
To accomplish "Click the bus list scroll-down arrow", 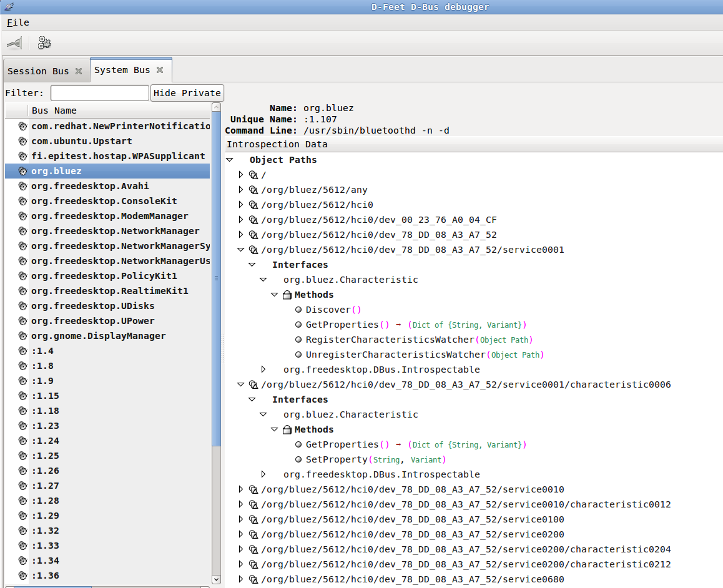I will point(216,579).
